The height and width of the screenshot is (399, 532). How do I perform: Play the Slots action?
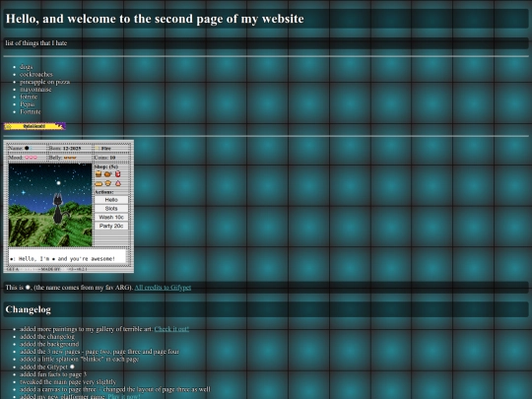pos(111,208)
